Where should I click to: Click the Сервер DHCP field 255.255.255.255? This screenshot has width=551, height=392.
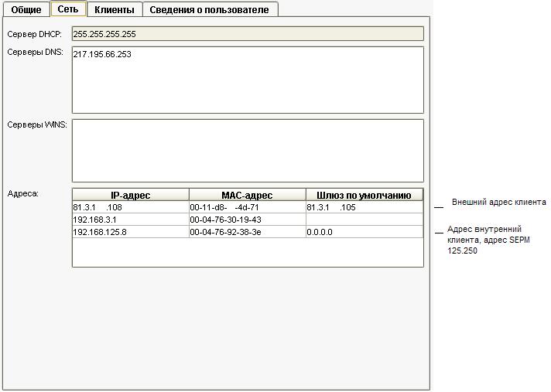pyautogui.click(x=248, y=34)
